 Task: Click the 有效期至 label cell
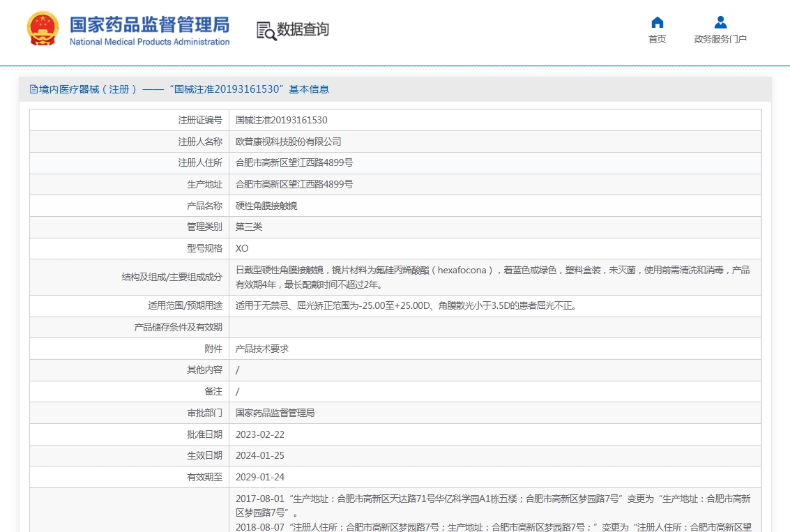click(x=130, y=477)
